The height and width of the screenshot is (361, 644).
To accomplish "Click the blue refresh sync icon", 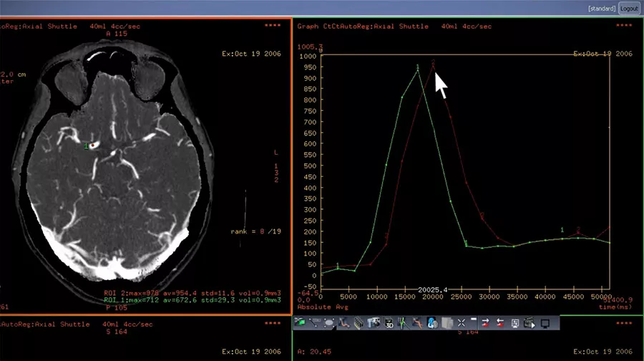I will tap(432, 323).
